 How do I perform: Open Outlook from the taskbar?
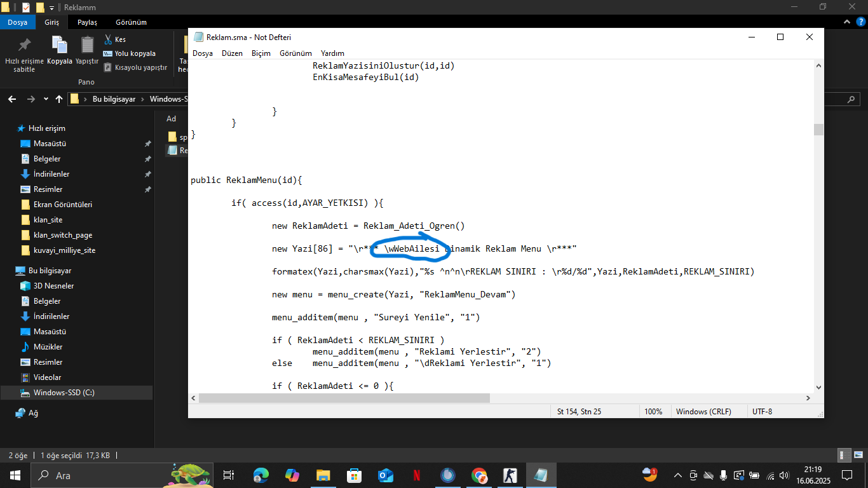[x=386, y=475]
